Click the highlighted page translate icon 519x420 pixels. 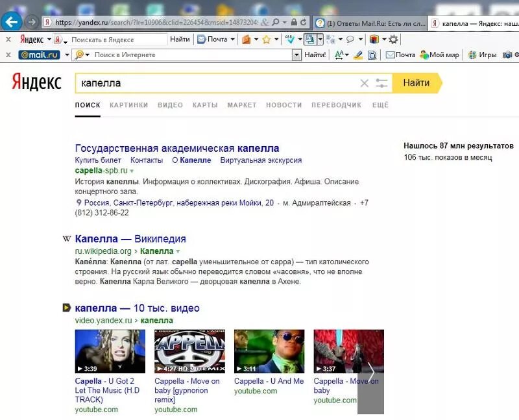[x=310, y=40]
